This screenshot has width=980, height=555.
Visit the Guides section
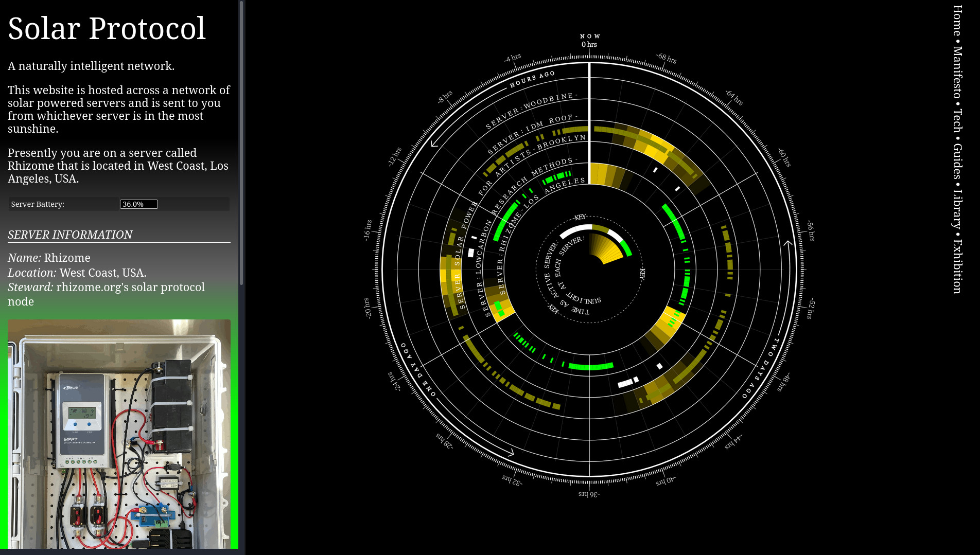(x=957, y=161)
